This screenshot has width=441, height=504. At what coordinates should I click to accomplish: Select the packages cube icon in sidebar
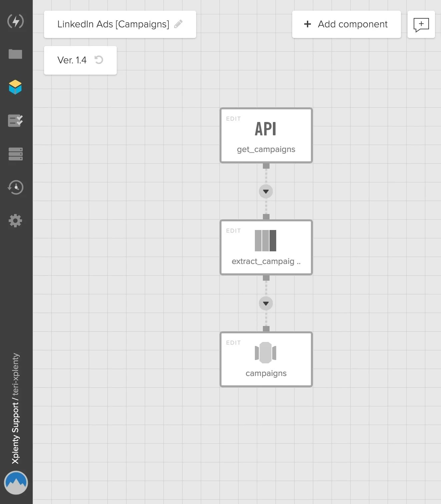pos(15,87)
